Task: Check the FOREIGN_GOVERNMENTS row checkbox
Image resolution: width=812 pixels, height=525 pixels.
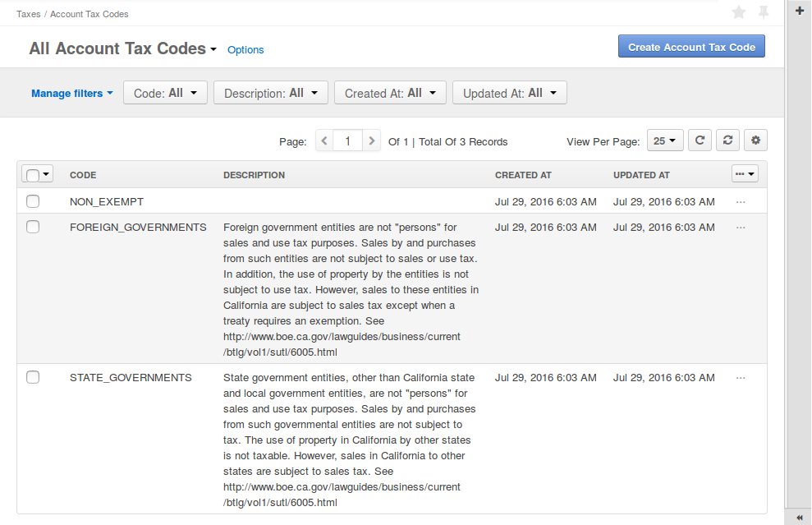Action: click(x=33, y=227)
